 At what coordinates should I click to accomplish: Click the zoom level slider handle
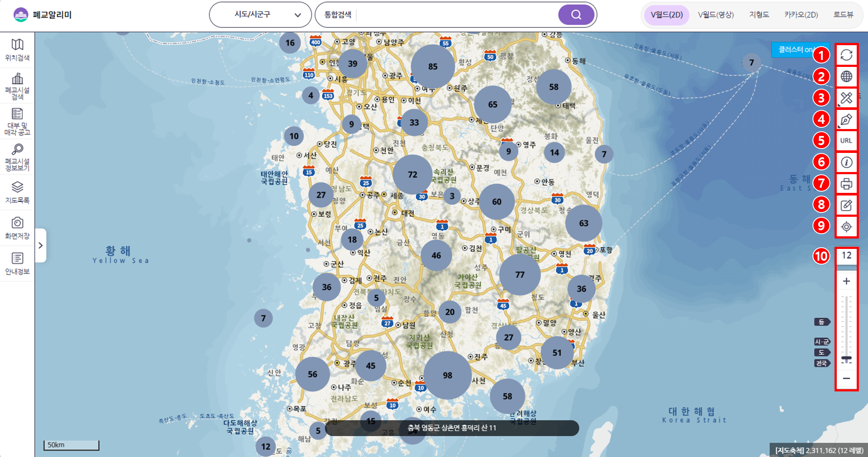[x=846, y=358]
